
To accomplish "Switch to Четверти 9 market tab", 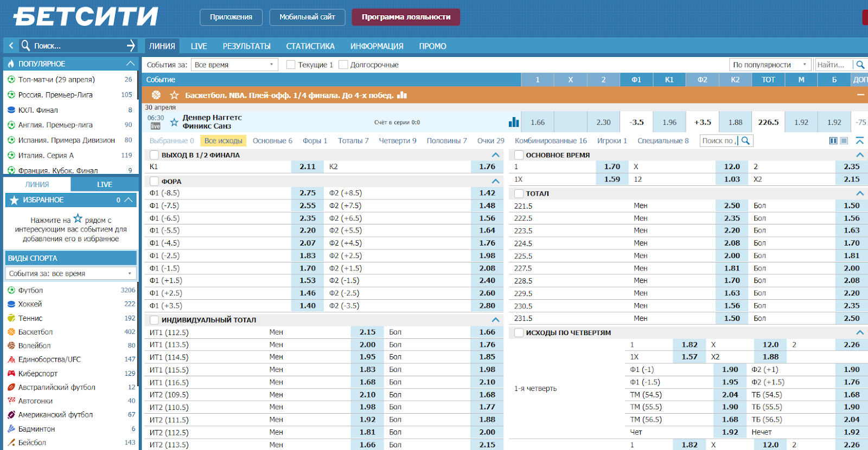I will (398, 140).
